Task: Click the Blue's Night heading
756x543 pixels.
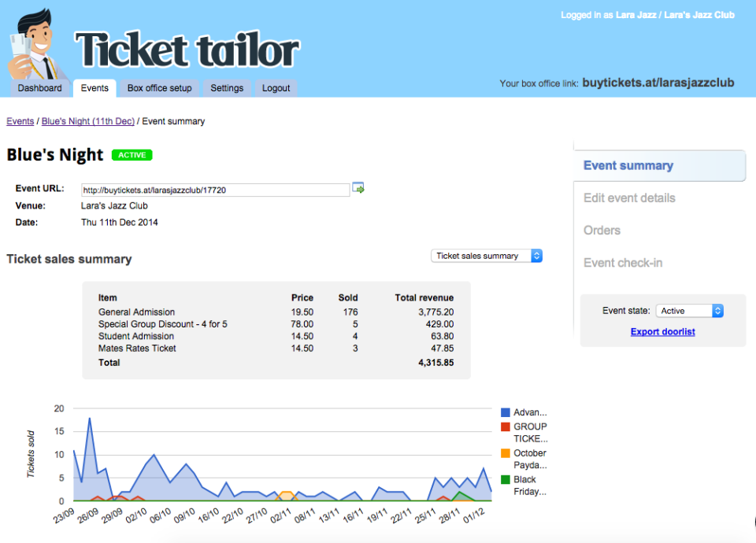Action: pos(55,155)
